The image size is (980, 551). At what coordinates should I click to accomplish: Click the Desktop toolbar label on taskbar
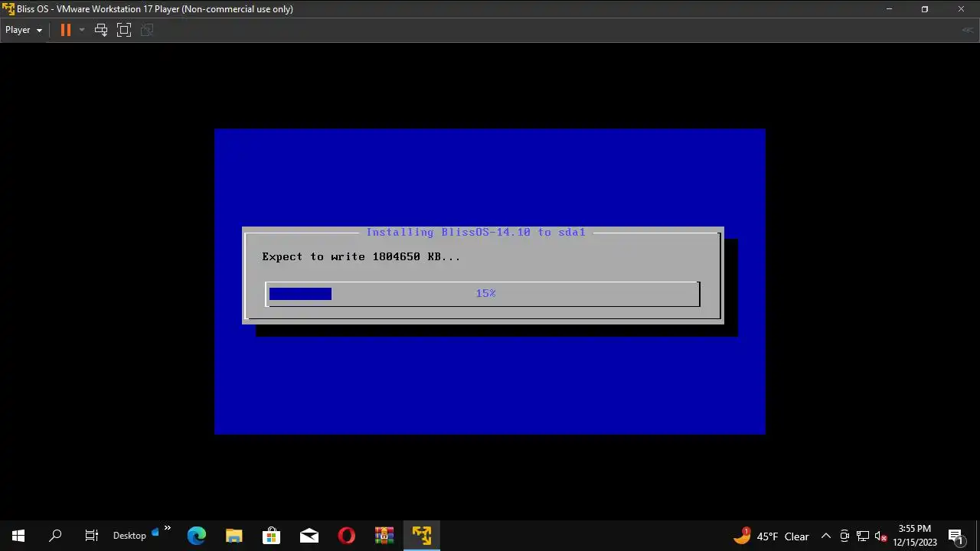(x=129, y=536)
